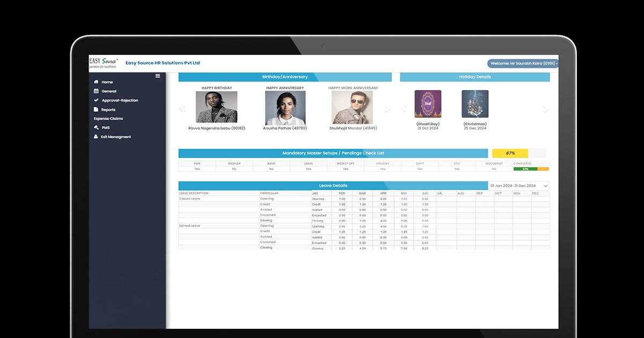The width and height of the screenshot is (644, 338).
Task: Click the Easy Source logo
Action: [x=104, y=63]
